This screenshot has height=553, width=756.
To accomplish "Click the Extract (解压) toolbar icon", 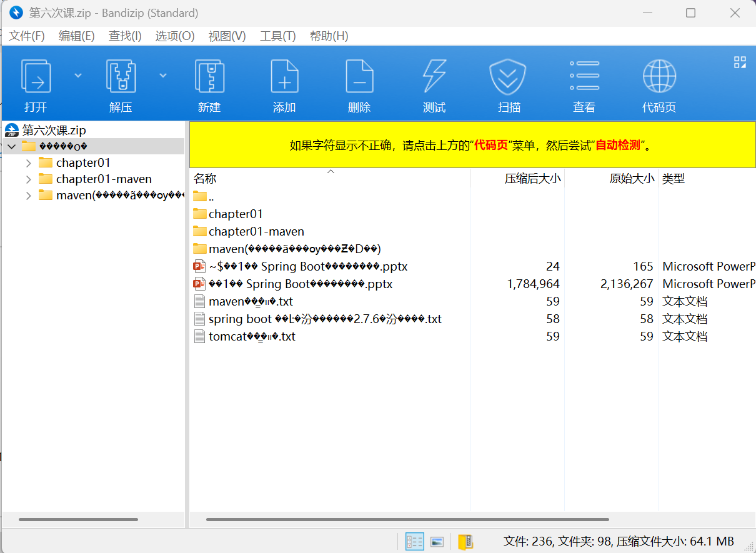I will [121, 76].
